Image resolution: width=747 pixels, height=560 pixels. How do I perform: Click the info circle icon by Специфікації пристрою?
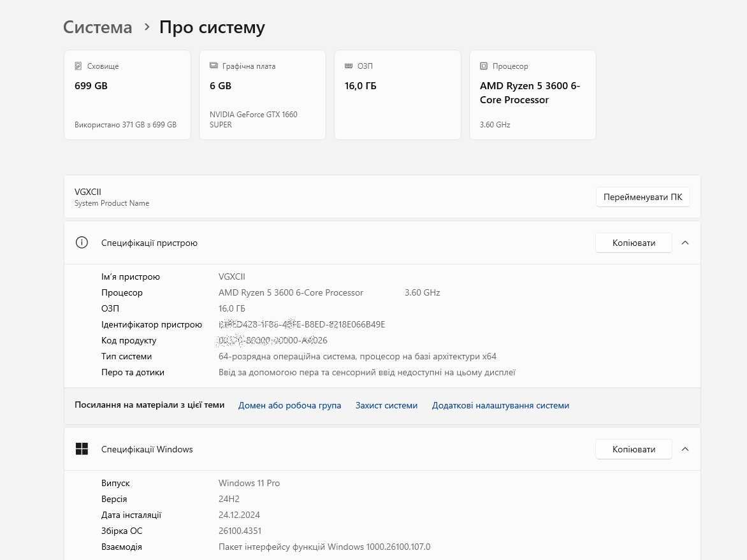(x=82, y=242)
